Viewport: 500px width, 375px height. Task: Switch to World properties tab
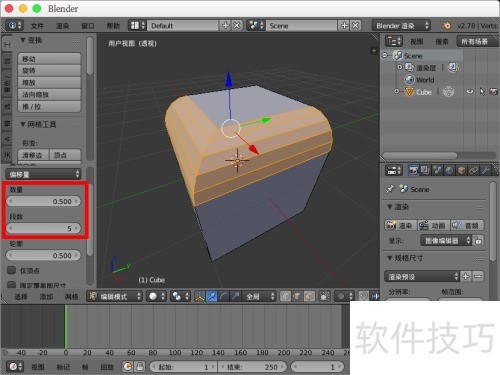[449, 170]
